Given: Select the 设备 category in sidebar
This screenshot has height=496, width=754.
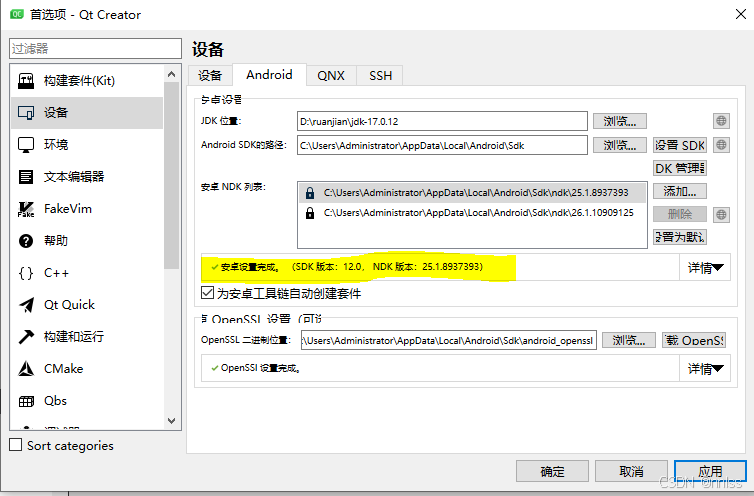Looking at the screenshot, I should 87,113.
